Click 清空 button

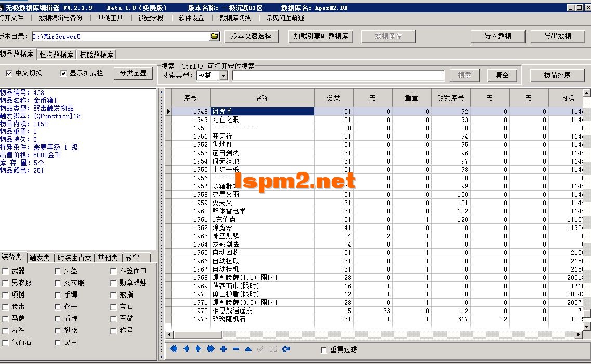coord(502,75)
